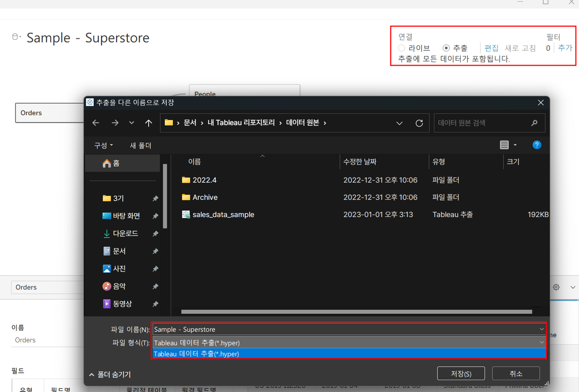Close the save extract dialog
This screenshot has height=392, width=579.
coord(541,103)
